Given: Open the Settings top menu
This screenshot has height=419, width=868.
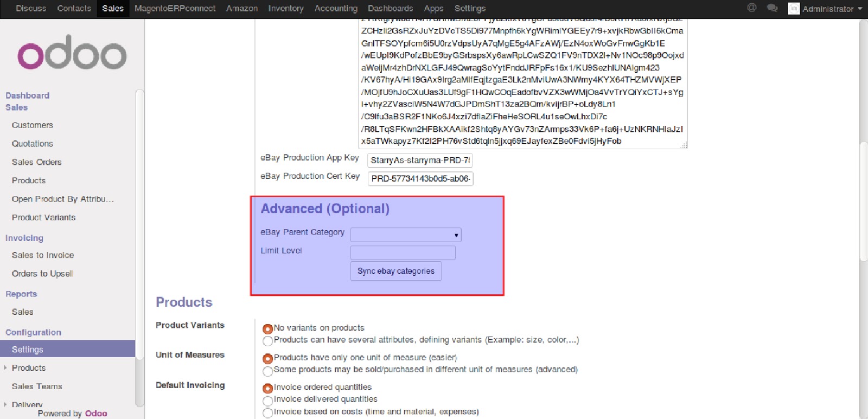Looking at the screenshot, I should 470,9.
